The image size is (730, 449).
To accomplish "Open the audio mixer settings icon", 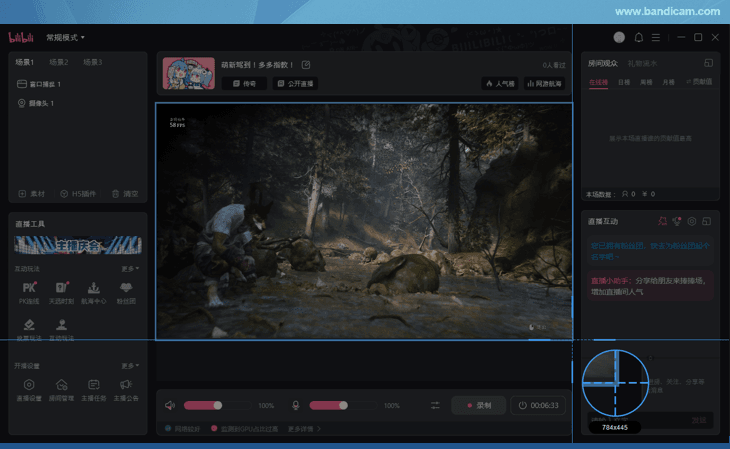I will pos(435,405).
